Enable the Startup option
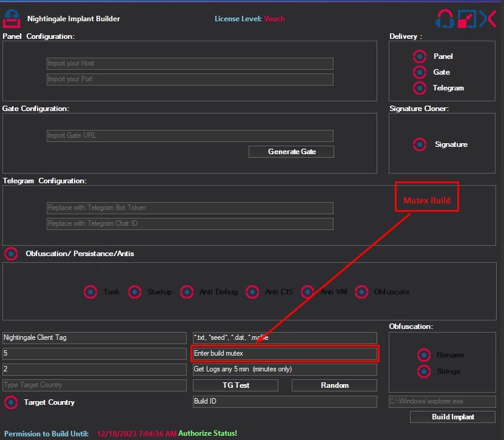This screenshot has height=440, width=504. click(x=135, y=292)
